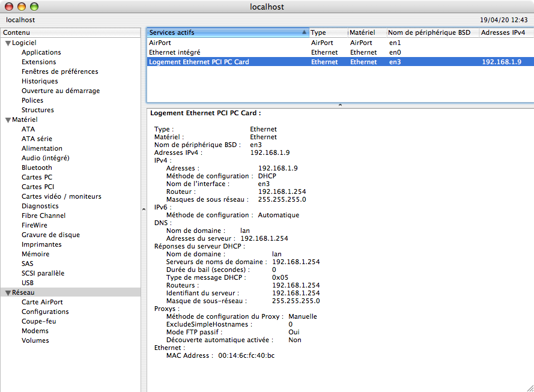Open Ouverture au démarrage entry
The height and width of the screenshot is (392, 534).
[61, 91]
